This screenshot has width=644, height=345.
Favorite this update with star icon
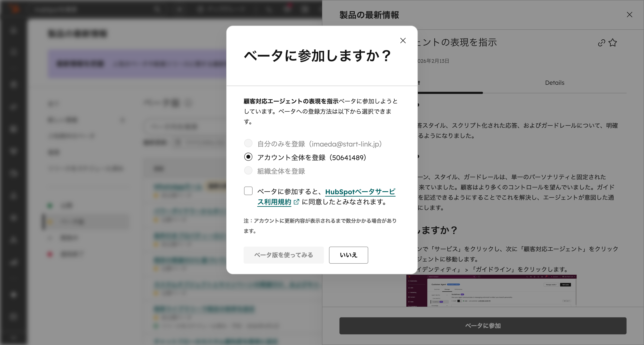point(612,43)
